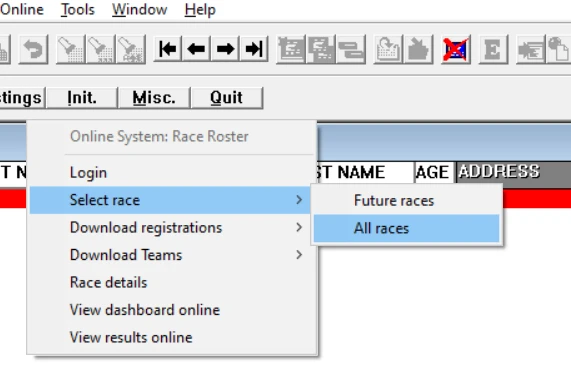Open the Window menu
The image size is (571, 374).
[x=139, y=9]
